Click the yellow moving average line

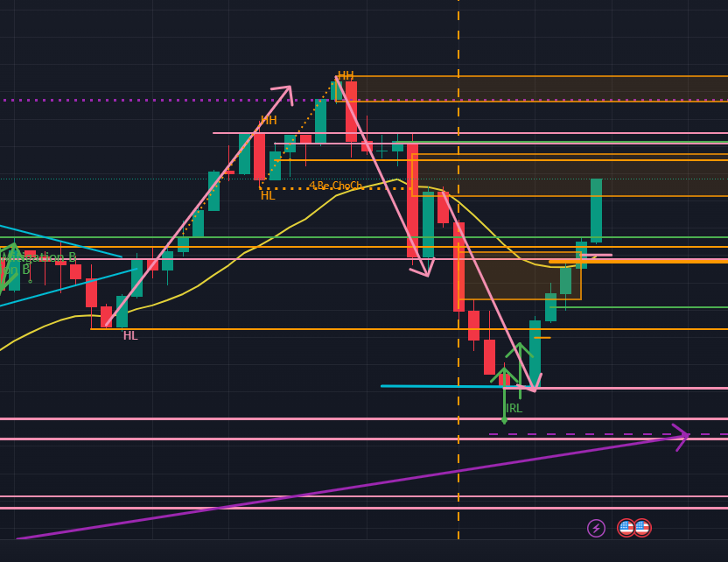point(262,243)
